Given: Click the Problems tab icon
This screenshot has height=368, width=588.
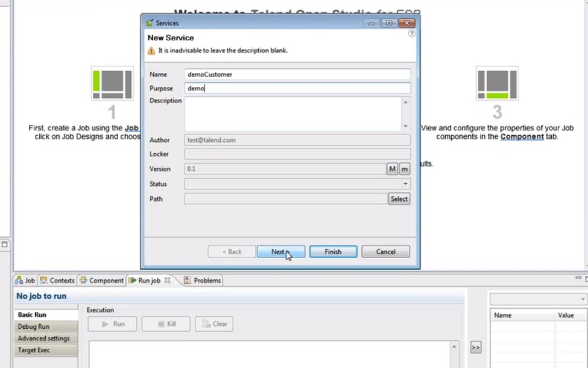Looking at the screenshot, I should tap(188, 280).
